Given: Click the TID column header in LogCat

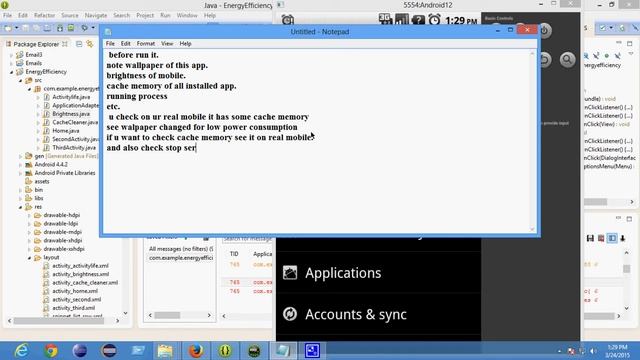Looking at the screenshot, I should (234, 254).
